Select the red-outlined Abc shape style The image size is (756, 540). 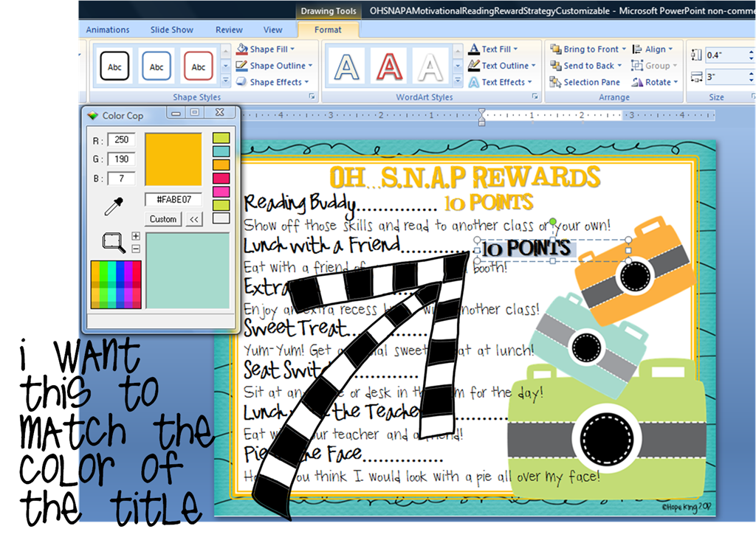(198, 66)
